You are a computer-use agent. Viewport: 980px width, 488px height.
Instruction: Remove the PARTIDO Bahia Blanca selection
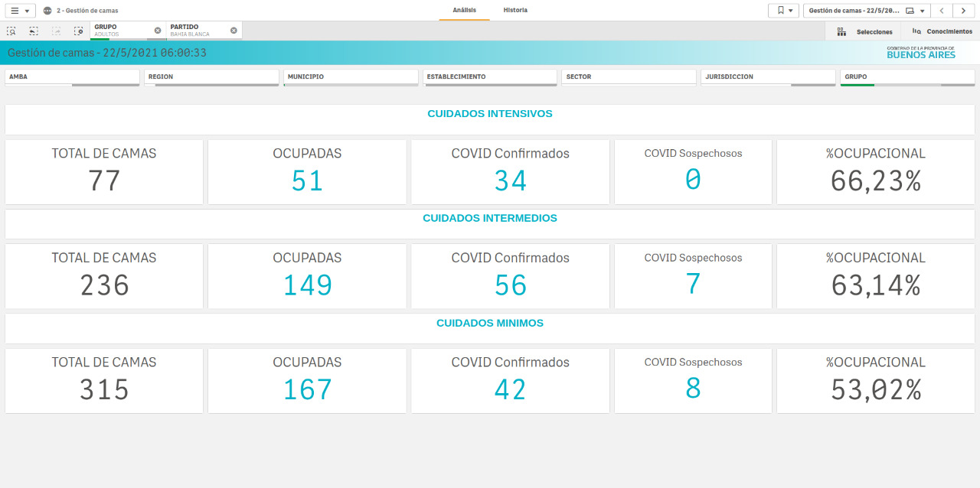point(234,31)
